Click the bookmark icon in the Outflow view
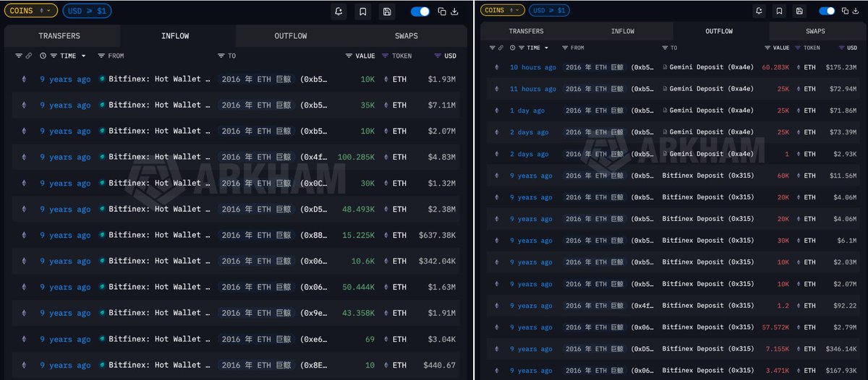The width and height of the screenshot is (868, 380). [779, 11]
